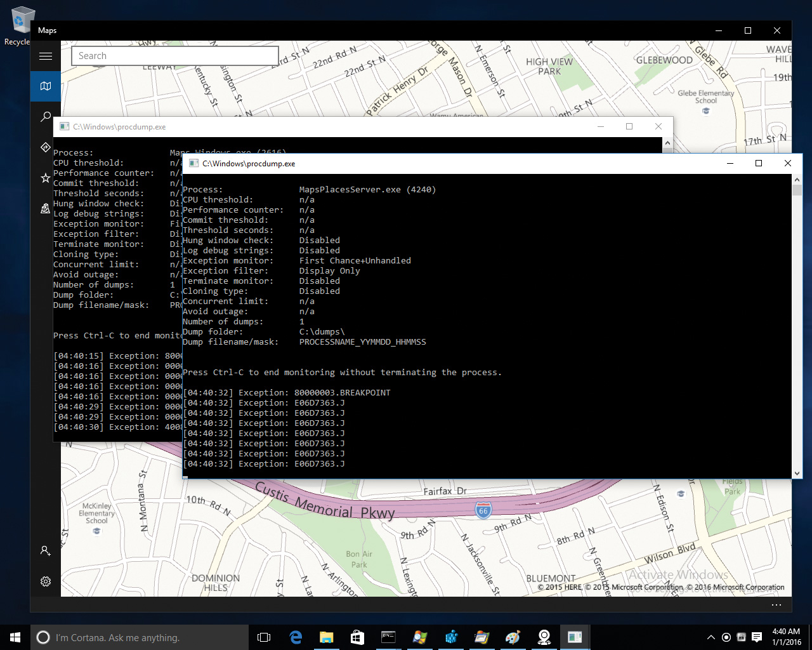
Task: Click the GLEBEWOOD neighborhood label
Action: pyautogui.click(x=664, y=60)
